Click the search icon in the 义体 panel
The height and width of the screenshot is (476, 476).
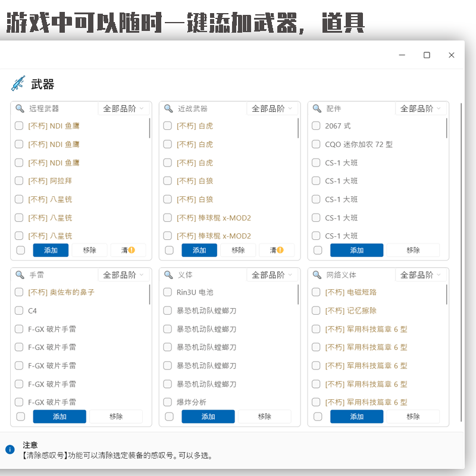(x=167, y=275)
